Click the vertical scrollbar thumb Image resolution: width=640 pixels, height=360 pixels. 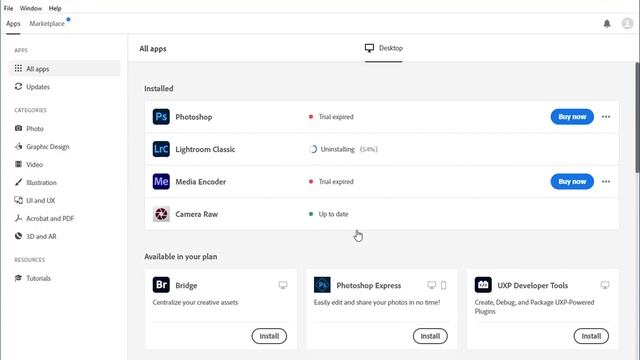click(x=637, y=118)
